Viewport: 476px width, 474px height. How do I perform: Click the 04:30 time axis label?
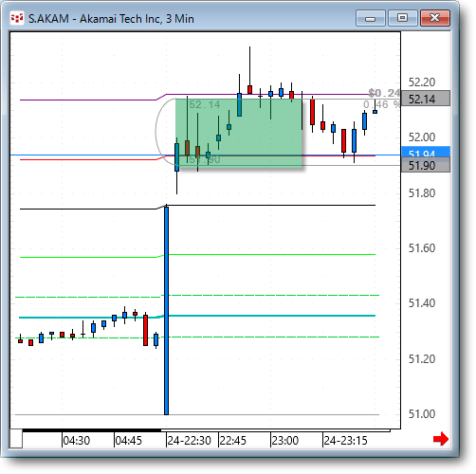coord(77,441)
